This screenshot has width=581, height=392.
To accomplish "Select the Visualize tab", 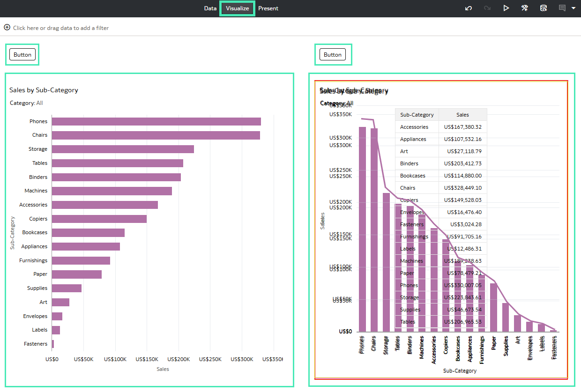I will coord(237,8).
